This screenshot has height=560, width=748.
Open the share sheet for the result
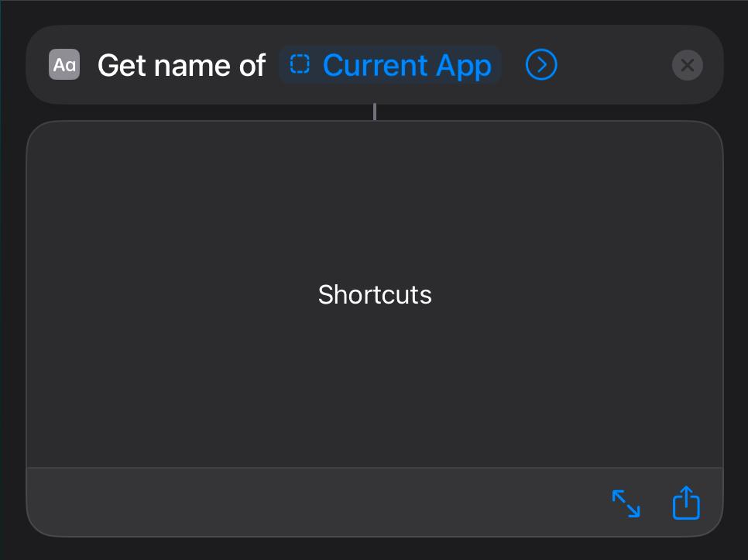[x=686, y=503]
